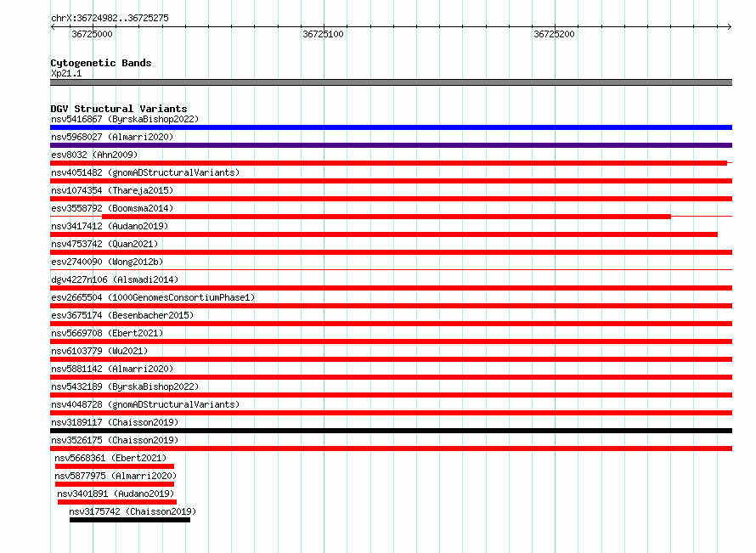Click the short red bar under nsv3401891
Image resolution: width=756 pixels, height=553 pixels.
tap(117, 502)
